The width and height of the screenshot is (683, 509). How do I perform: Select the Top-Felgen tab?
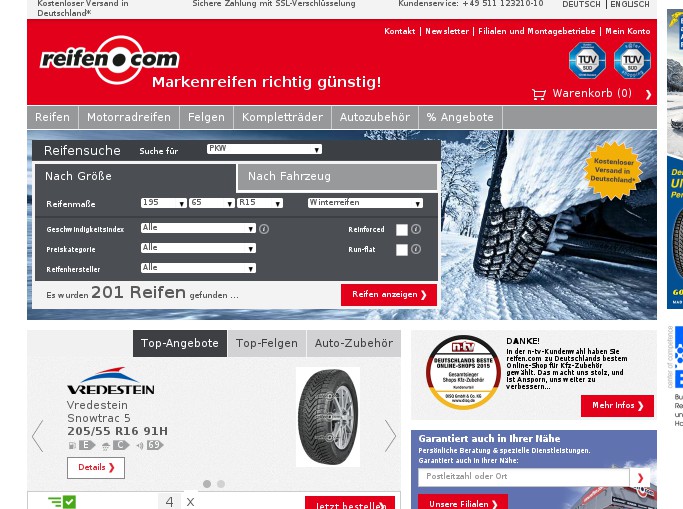[267, 344]
